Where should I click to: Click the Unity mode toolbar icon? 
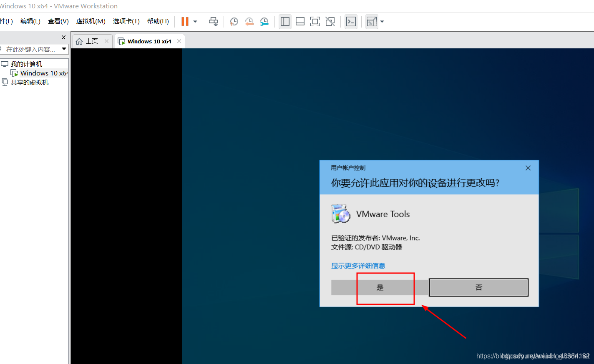(x=330, y=22)
